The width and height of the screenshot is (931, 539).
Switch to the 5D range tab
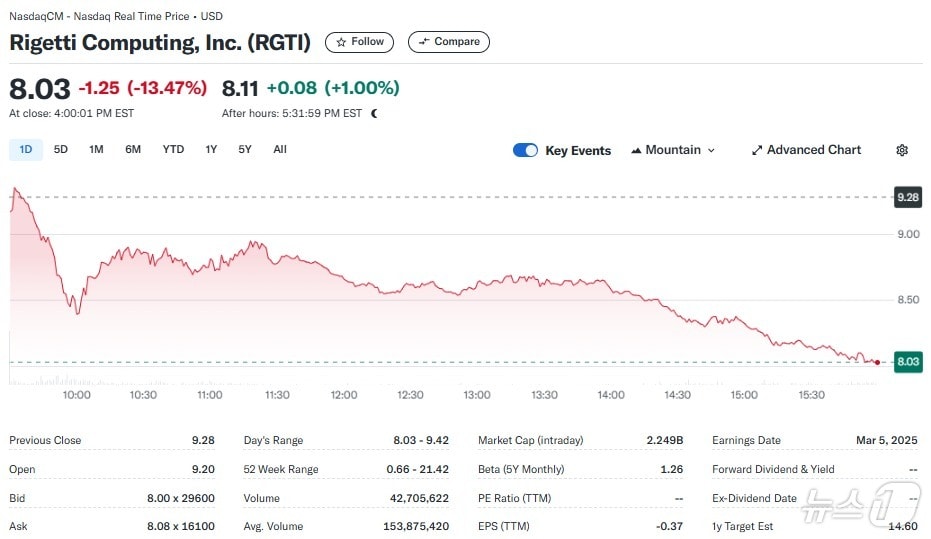pyautogui.click(x=61, y=150)
